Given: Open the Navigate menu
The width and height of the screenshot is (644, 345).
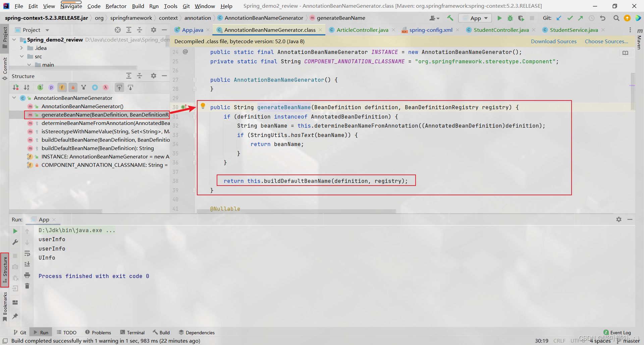Looking at the screenshot, I should [x=71, y=6].
